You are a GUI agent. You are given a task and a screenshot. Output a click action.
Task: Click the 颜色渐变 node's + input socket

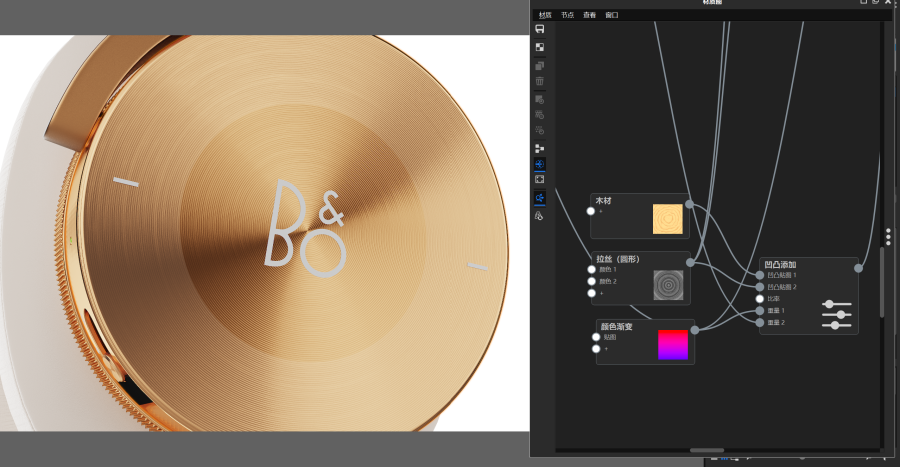click(596, 349)
